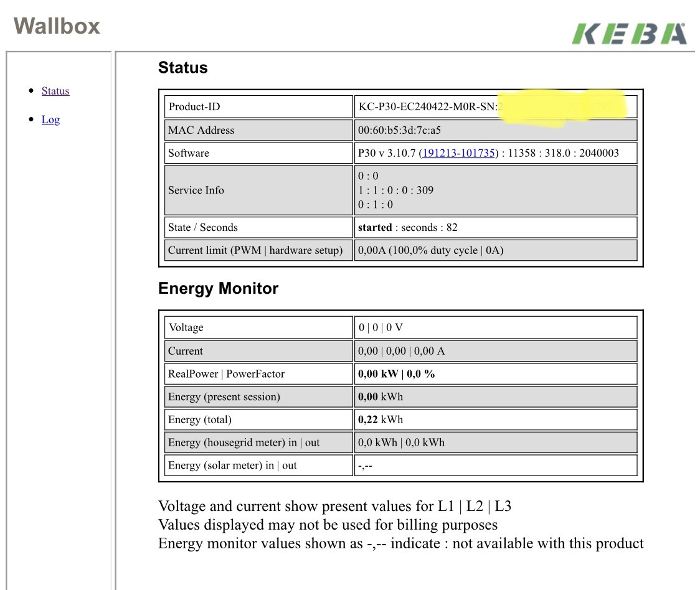Click the Energy (total) 0,22 kWh value

click(380, 419)
